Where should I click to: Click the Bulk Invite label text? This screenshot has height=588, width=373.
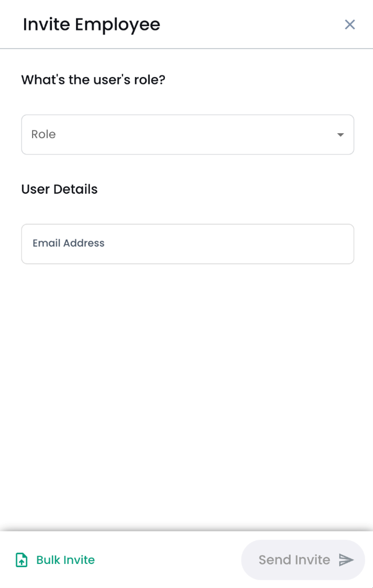pos(65,560)
